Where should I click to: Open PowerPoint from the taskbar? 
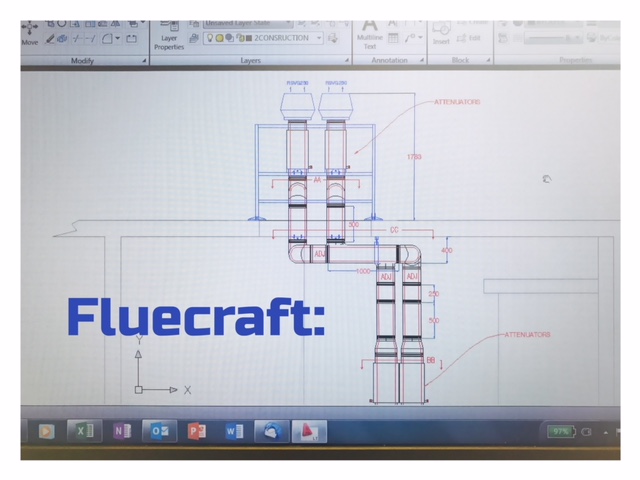pos(197,431)
